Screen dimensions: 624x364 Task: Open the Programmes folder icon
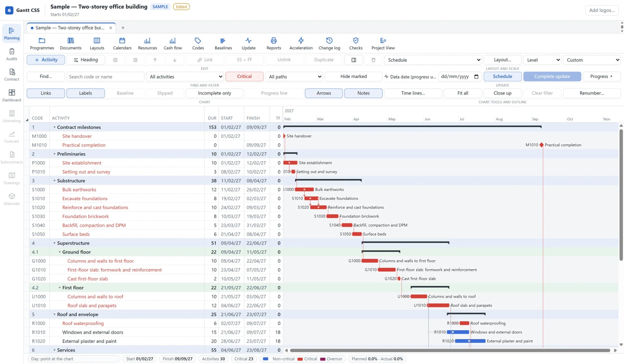coord(42,44)
